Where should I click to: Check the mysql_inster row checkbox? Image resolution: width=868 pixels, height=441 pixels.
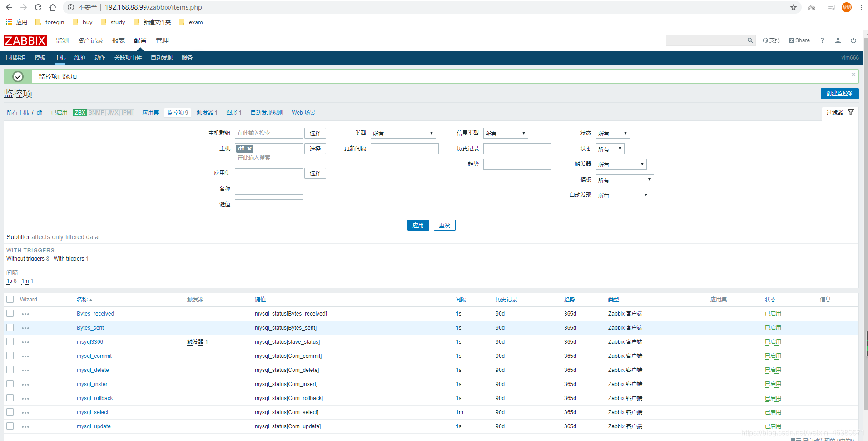(10, 384)
